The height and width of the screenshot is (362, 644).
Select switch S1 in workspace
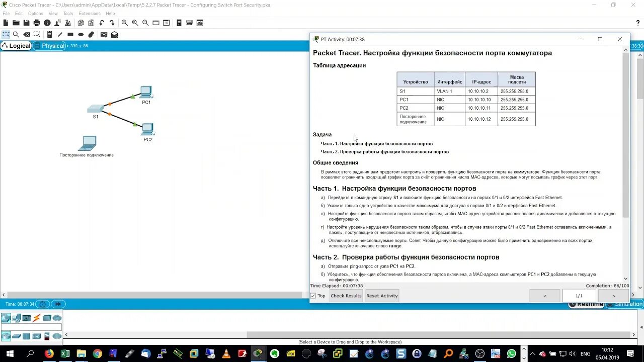pos(95,108)
